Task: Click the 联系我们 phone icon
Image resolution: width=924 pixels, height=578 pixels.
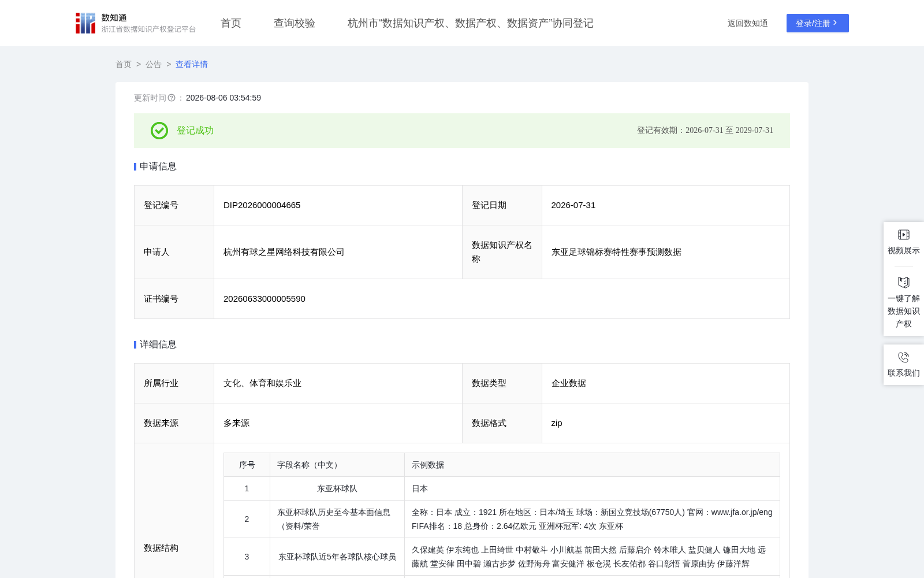Action: coord(904,357)
